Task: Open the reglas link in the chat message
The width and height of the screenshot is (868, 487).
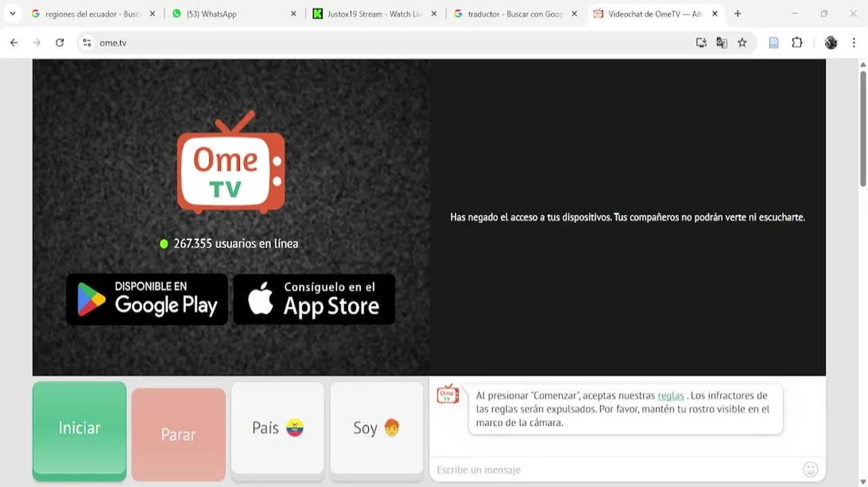Action: (x=671, y=396)
